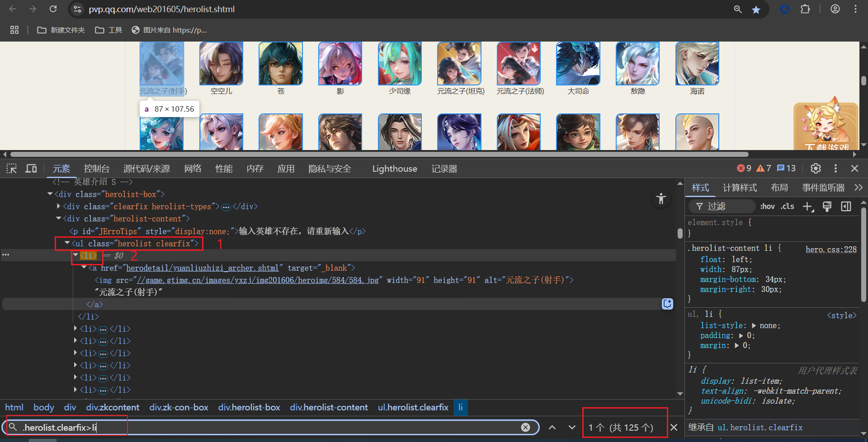Close the DevTools search bar
868x442 pixels.
tap(674, 427)
